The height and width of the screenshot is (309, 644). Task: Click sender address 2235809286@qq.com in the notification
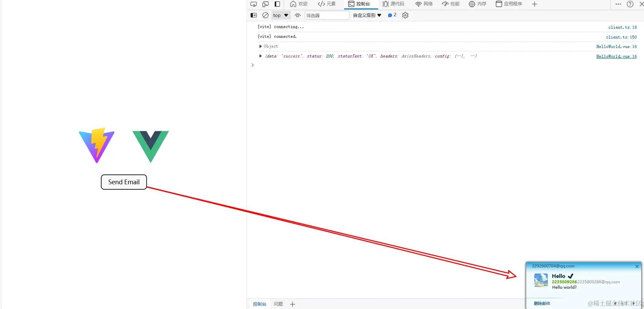pos(599,282)
